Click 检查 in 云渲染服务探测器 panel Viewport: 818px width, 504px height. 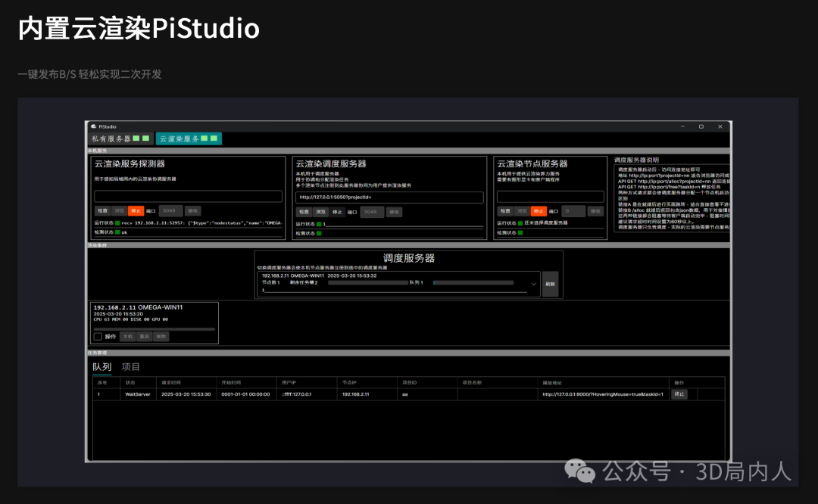pyautogui.click(x=102, y=210)
